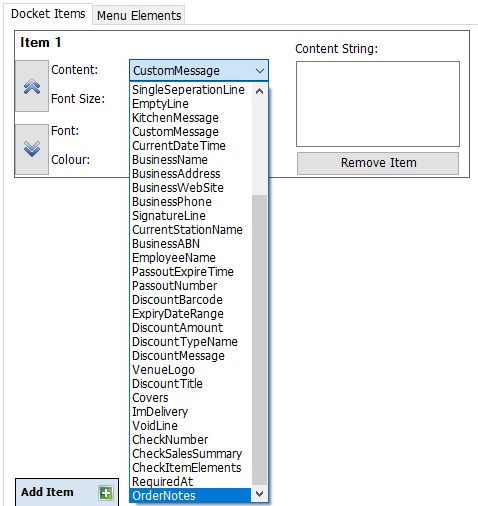
Task: Move Item 1 down with double-chevron arrow
Action: tap(32, 149)
